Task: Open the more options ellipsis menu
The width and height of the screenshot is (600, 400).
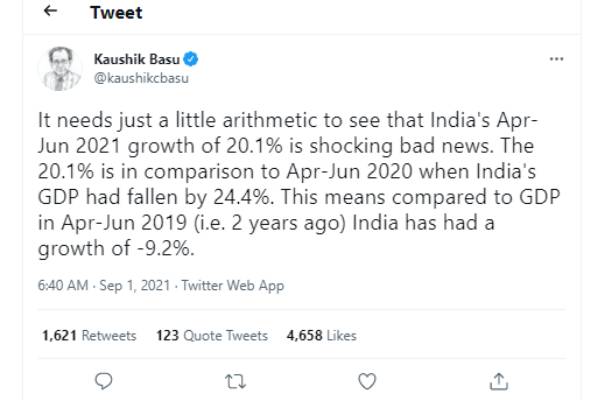Action: tap(557, 60)
